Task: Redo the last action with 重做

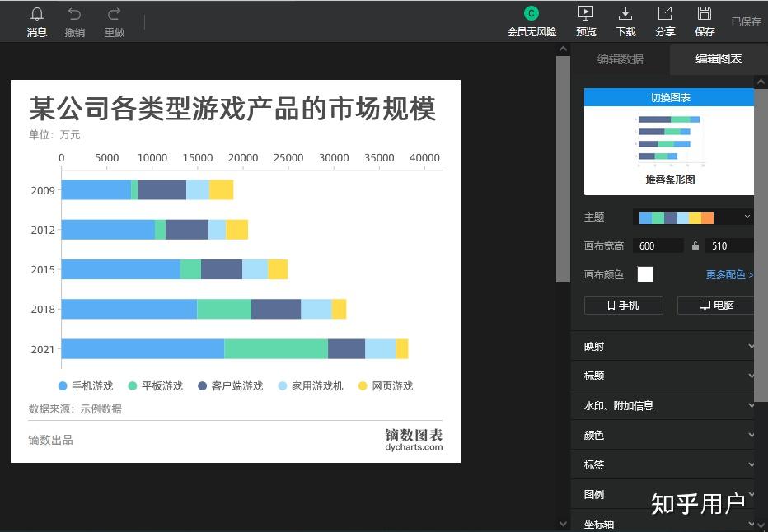Action: click(113, 21)
